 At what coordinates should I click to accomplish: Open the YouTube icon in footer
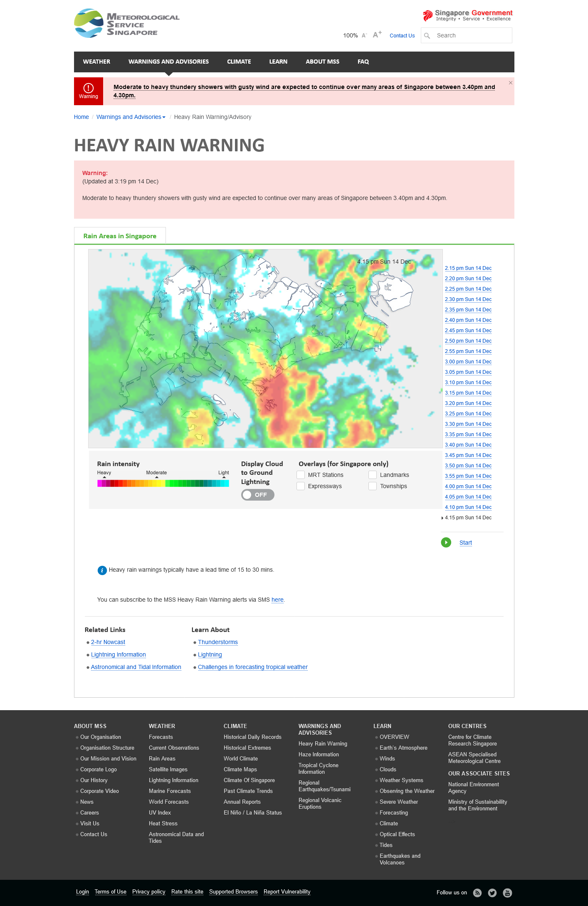coord(507,893)
